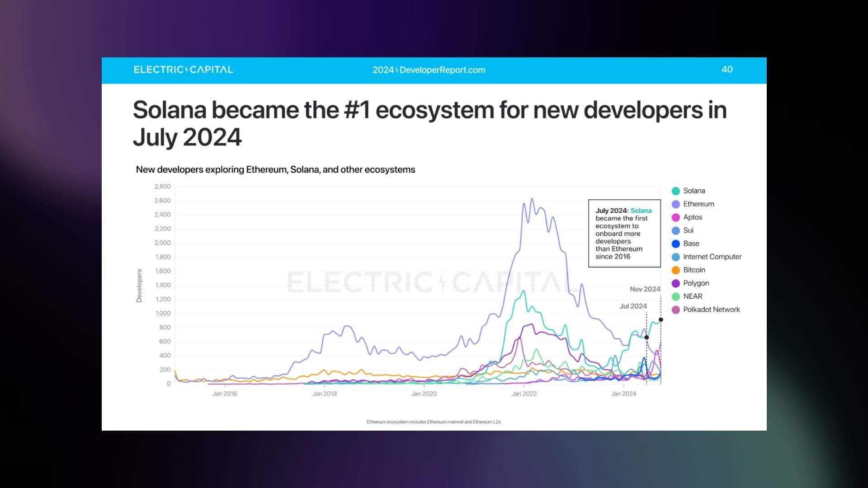Click the Jan 2022 axis label

point(524,394)
